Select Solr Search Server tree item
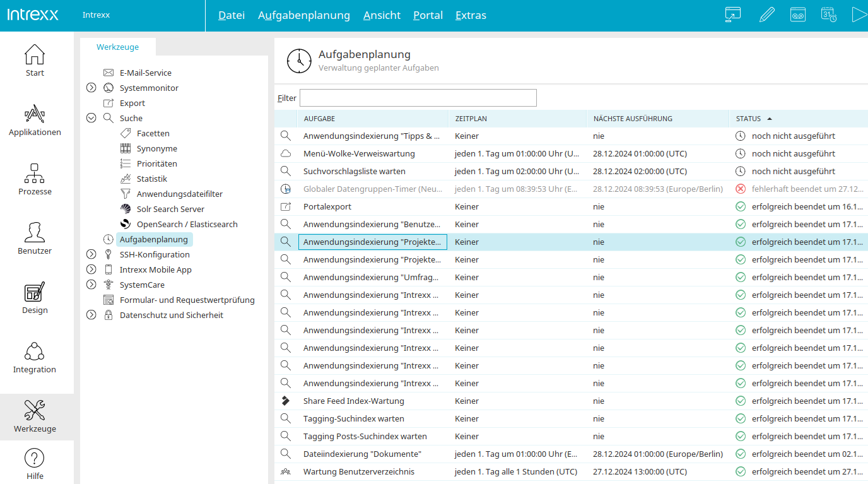The height and width of the screenshot is (484, 868). coord(170,209)
